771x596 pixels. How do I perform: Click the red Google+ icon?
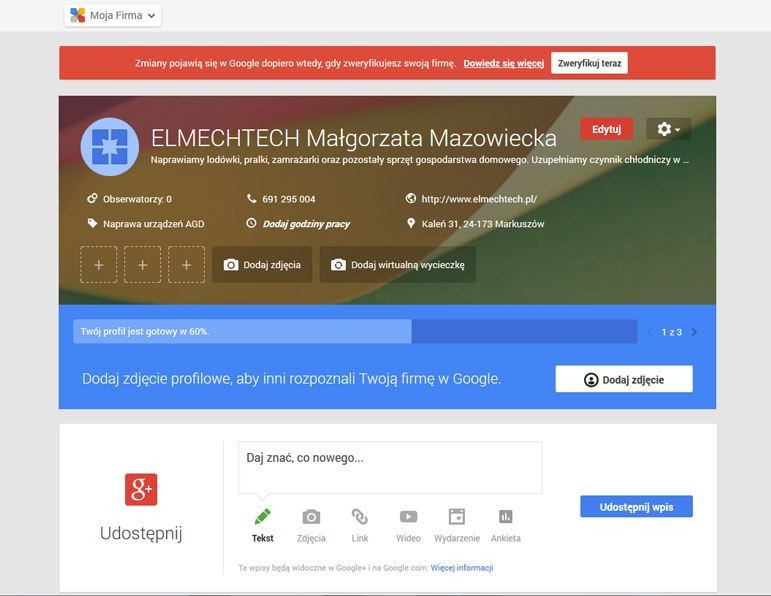coord(141,489)
